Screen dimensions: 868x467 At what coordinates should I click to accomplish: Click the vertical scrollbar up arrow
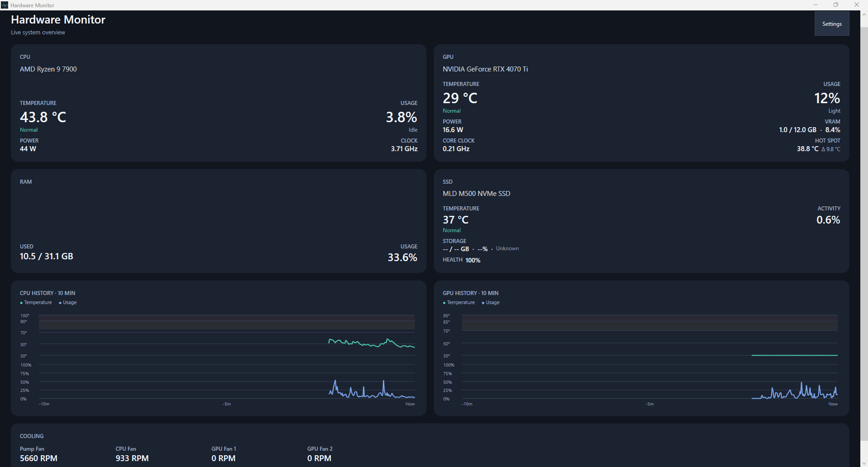pyautogui.click(x=864, y=14)
